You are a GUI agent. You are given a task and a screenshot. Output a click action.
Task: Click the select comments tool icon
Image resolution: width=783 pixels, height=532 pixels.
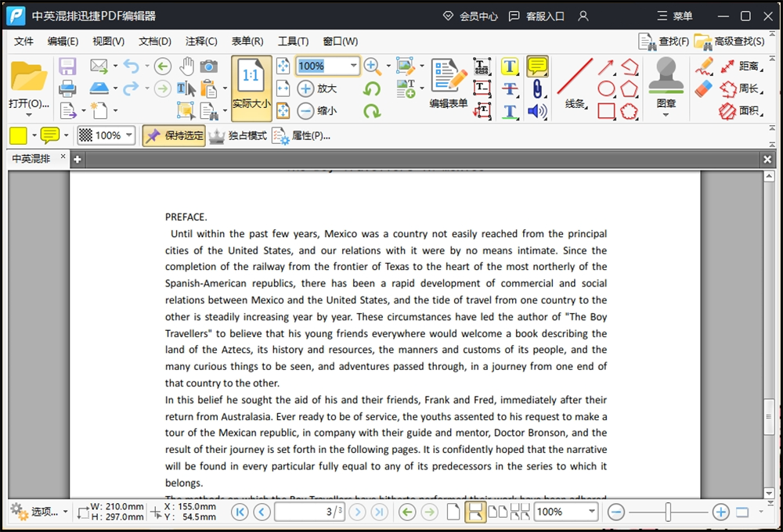pos(186,111)
